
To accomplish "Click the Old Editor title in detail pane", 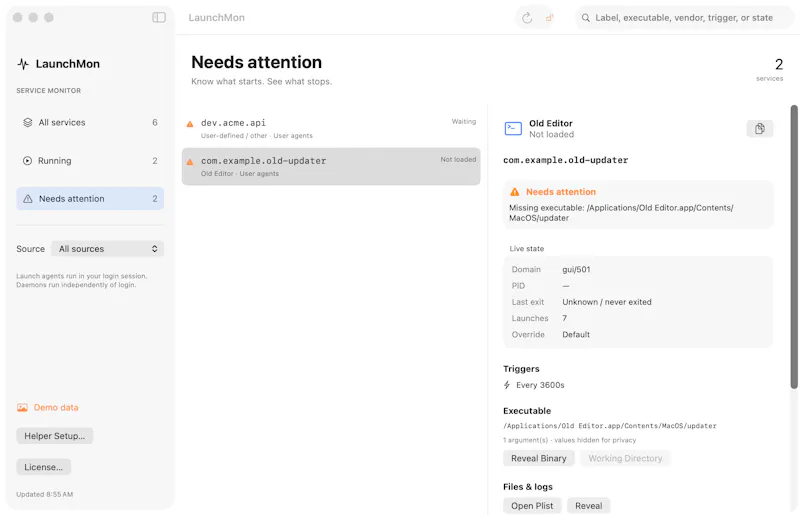I will (551, 124).
